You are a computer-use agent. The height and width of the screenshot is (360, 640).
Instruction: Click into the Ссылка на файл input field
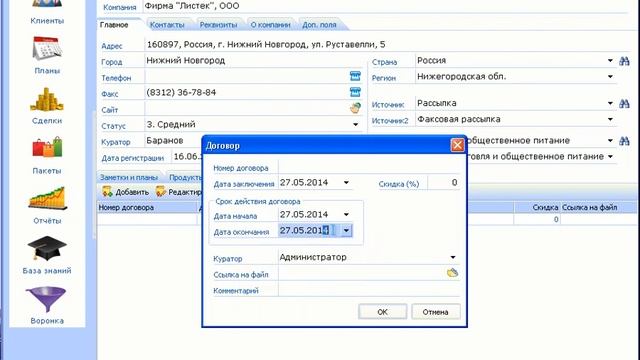[362, 273]
